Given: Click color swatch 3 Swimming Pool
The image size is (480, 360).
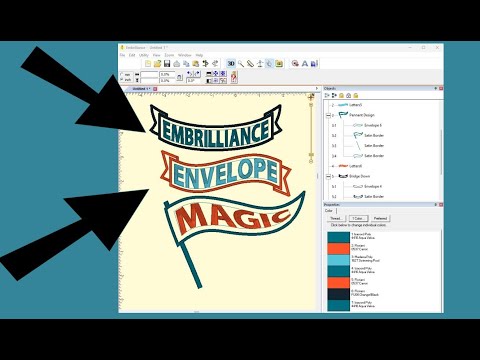Looking at the screenshot, I should 339,260.
